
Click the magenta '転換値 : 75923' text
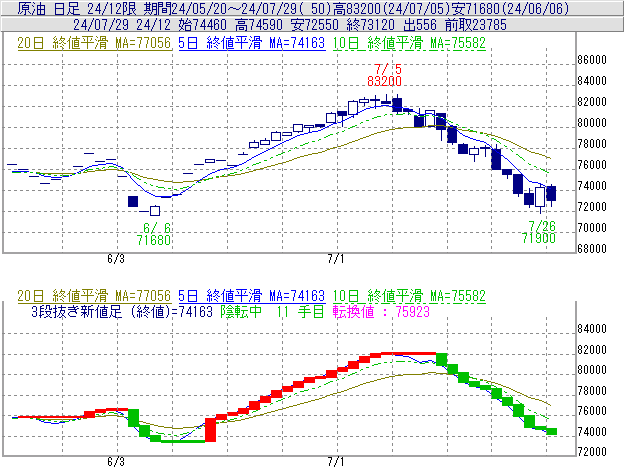(x=381, y=311)
